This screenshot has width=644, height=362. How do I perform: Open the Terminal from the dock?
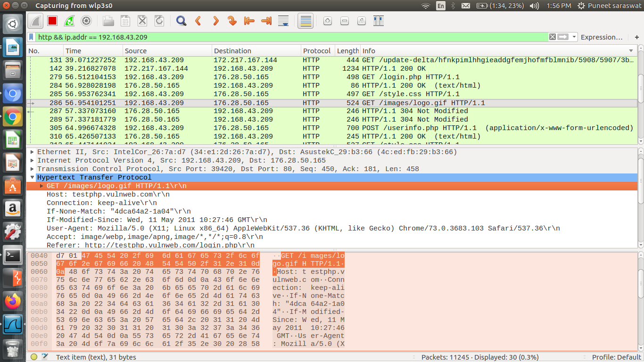pos(13,255)
